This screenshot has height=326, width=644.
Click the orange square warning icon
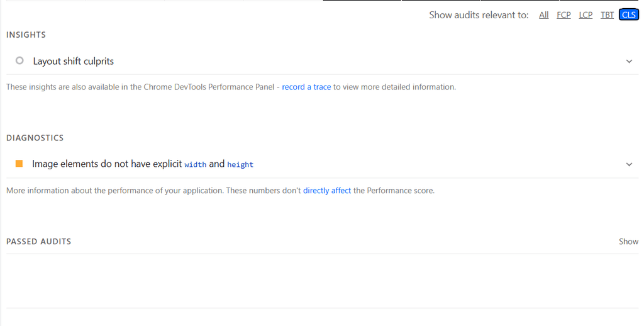click(19, 164)
